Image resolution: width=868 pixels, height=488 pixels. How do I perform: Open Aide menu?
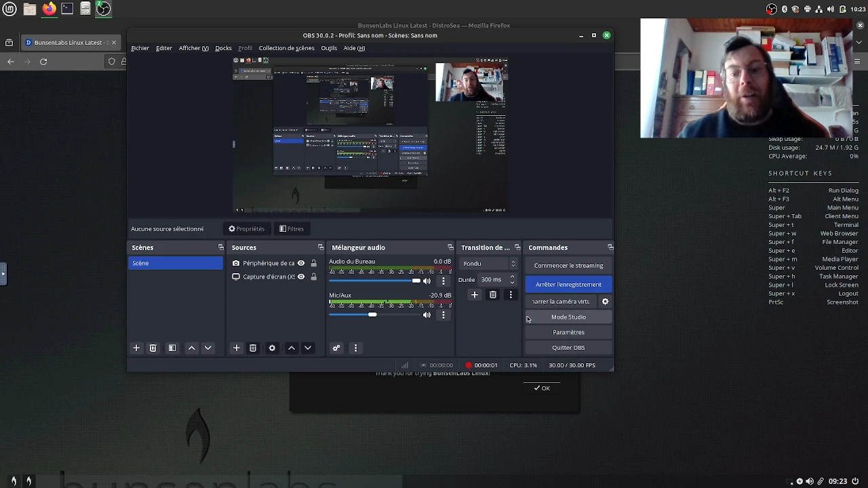[354, 48]
